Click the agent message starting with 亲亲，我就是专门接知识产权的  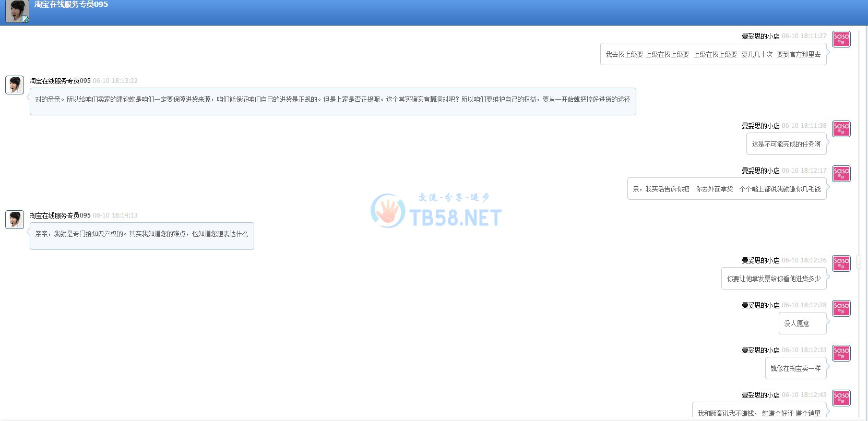141,234
